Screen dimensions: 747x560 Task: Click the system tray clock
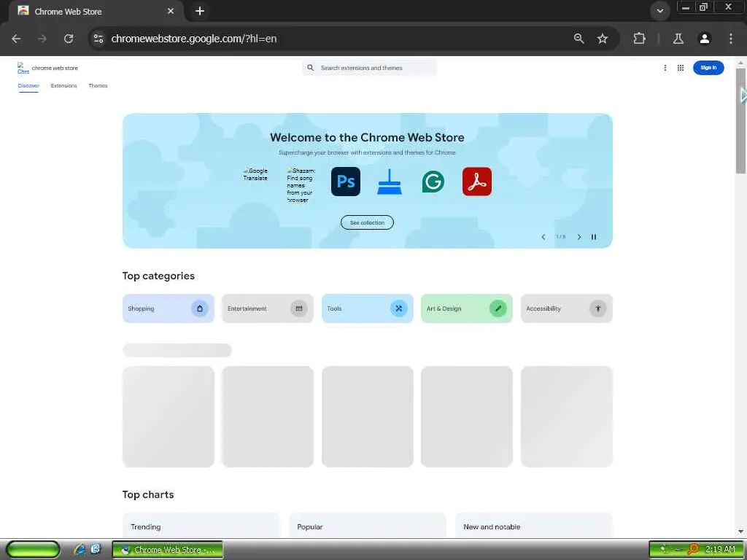coord(720,550)
